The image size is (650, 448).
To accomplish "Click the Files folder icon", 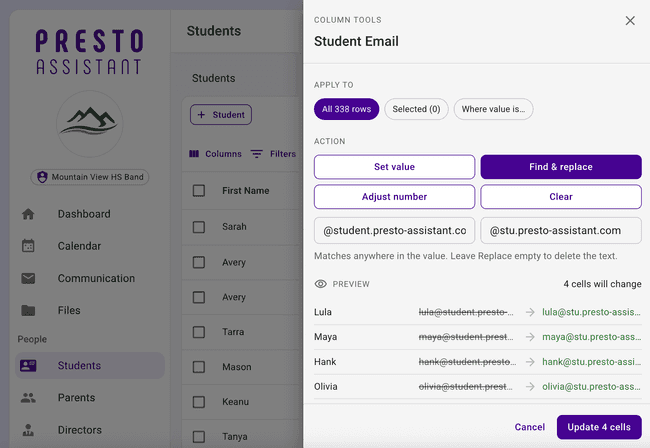I will pos(28,310).
